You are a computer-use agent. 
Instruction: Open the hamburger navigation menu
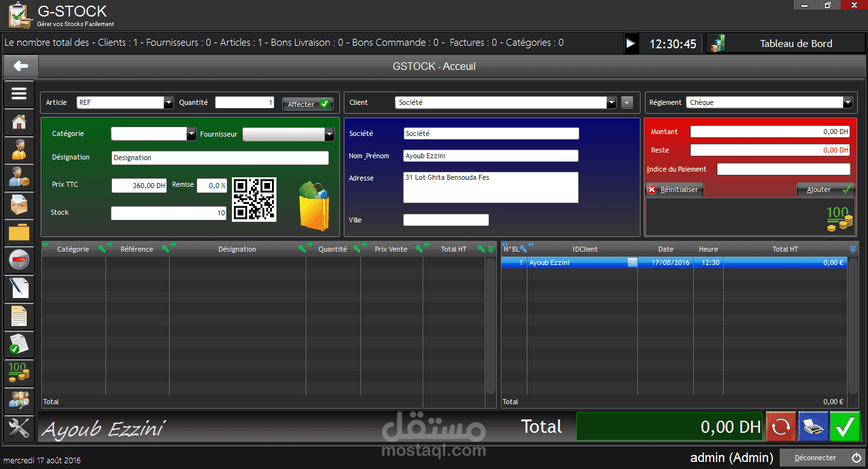(18, 93)
